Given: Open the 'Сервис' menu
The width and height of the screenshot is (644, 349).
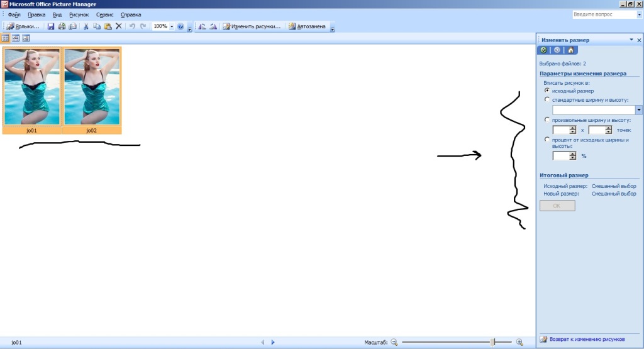Looking at the screenshot, I should click(105, 14).
